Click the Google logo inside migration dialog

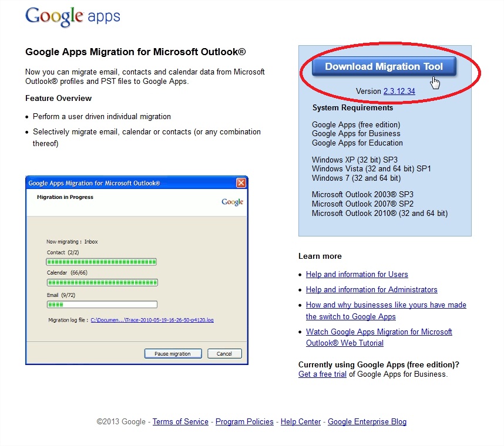click(x=233, y=202)
